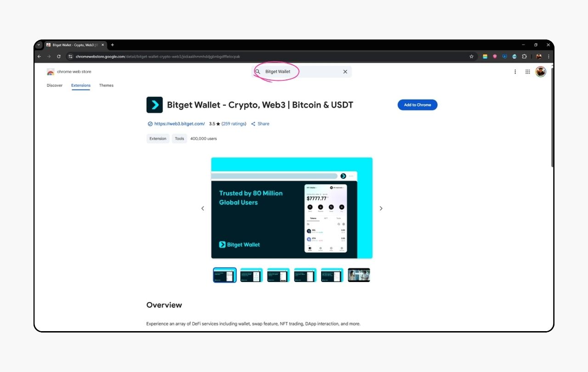Share this extension
This screenshot has width=588, height=372.
tap(260, 124)
